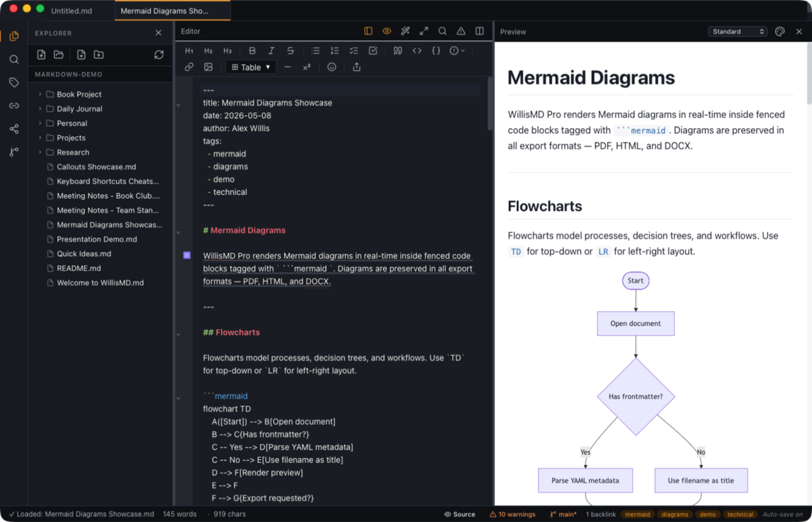Image resolution: width=812 pixels, height=522 pixels.
Task: Toggle split view layout
Action: (480, 31)
